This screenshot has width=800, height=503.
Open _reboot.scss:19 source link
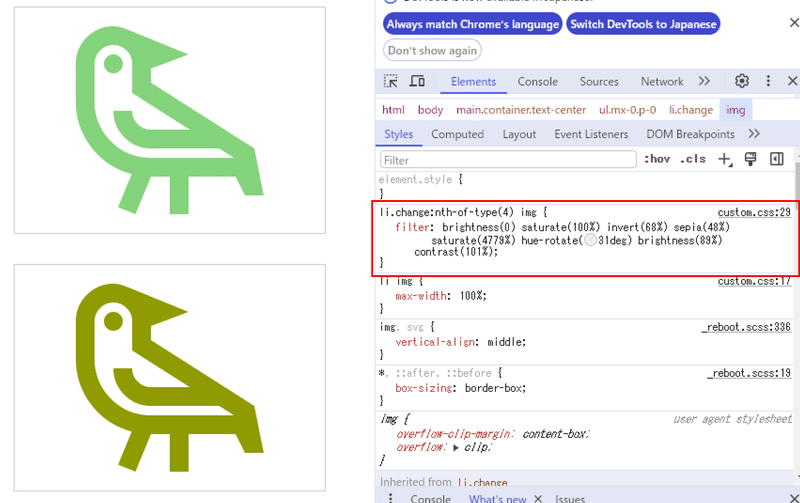[748, 373]
